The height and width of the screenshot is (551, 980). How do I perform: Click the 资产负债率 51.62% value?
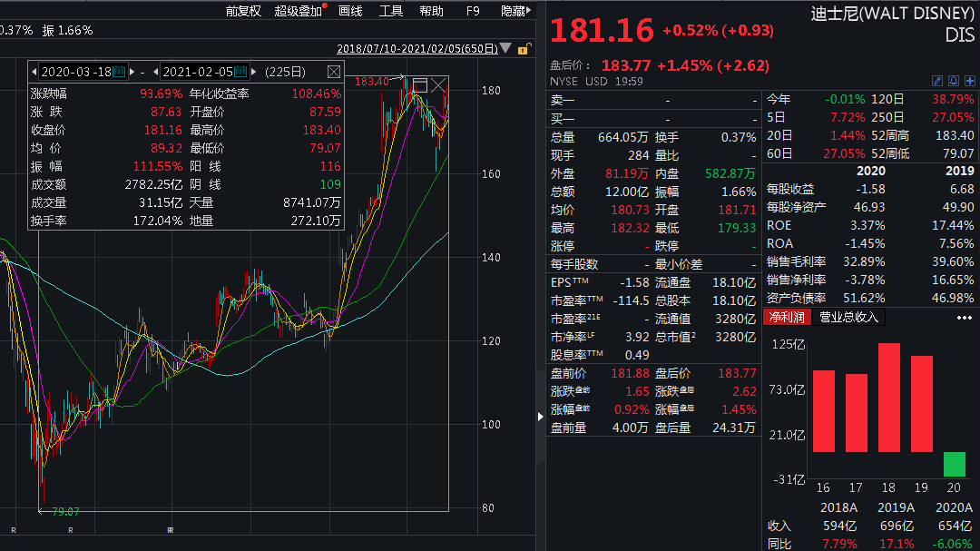coord(865,298)
